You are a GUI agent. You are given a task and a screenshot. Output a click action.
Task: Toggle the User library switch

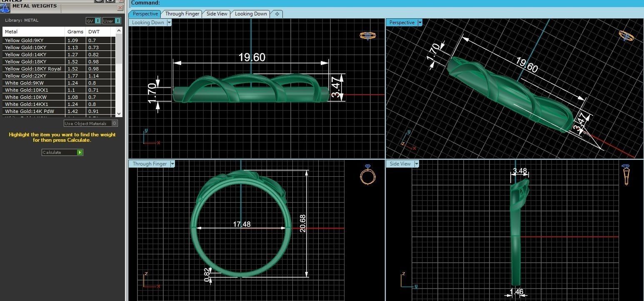point(112,21)
